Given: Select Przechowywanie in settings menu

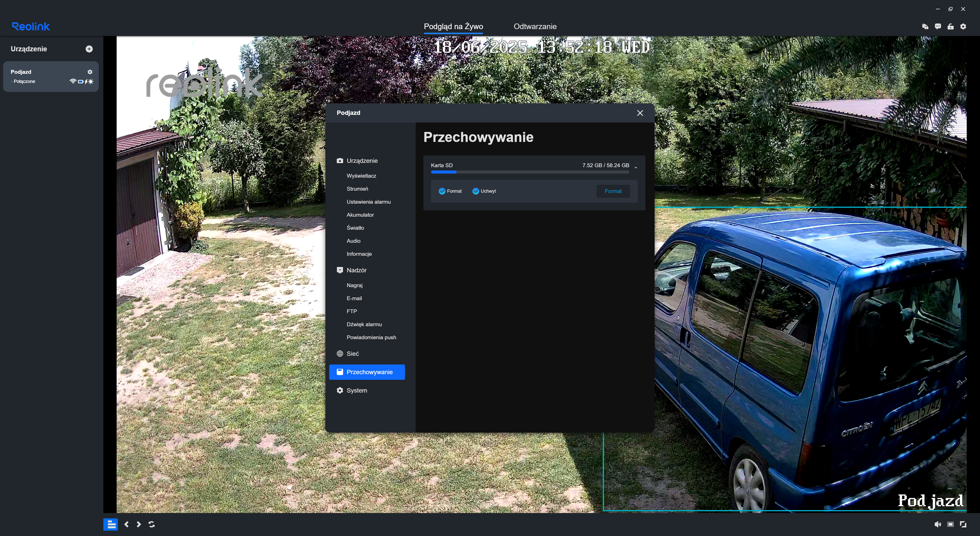Looking at the screenshot, I should [367, 372].
